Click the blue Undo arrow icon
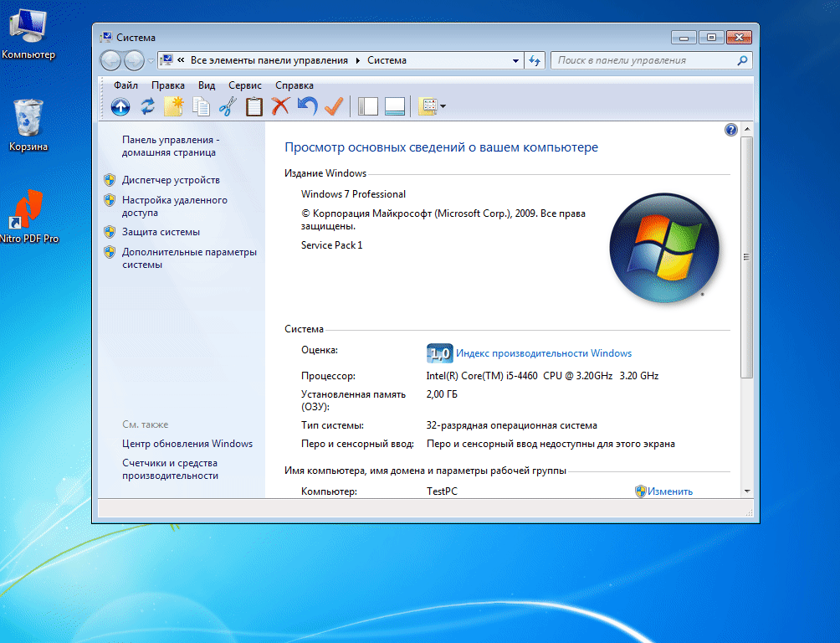This screenshot has height=643, width=840. click(x=307, y=106)
